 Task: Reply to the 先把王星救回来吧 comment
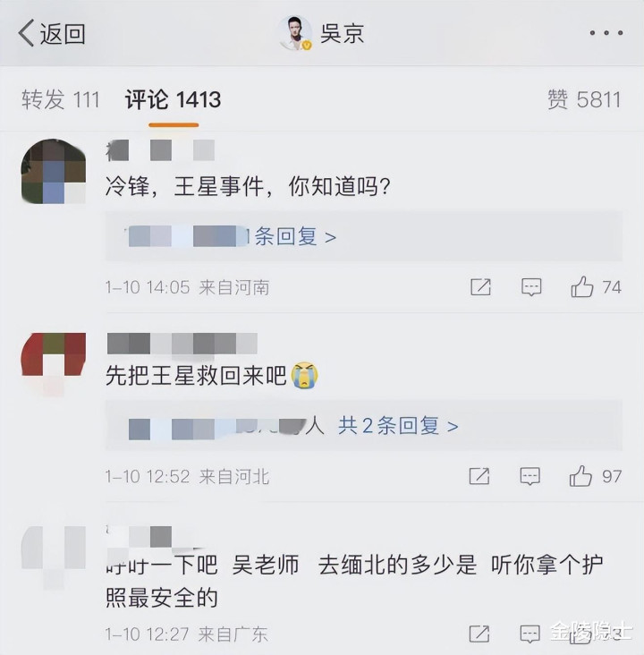530,476
